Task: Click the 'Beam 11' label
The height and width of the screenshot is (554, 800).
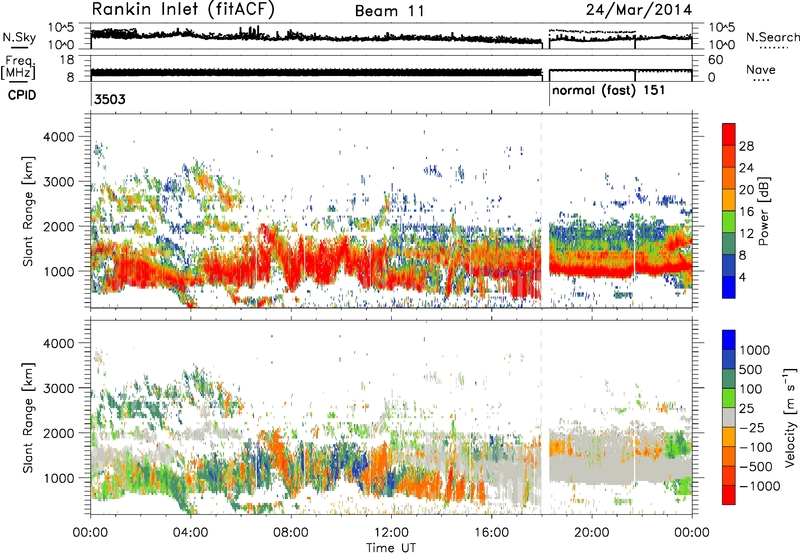Action: coord(390,11)
